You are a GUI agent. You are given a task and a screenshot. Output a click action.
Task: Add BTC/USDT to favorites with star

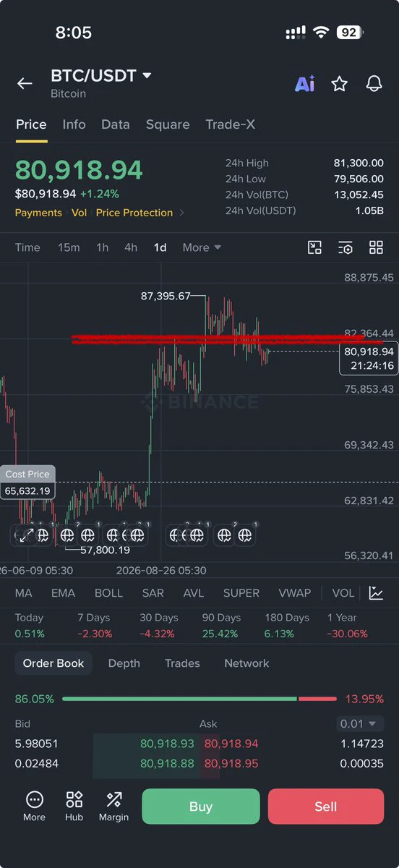point(339,84)
